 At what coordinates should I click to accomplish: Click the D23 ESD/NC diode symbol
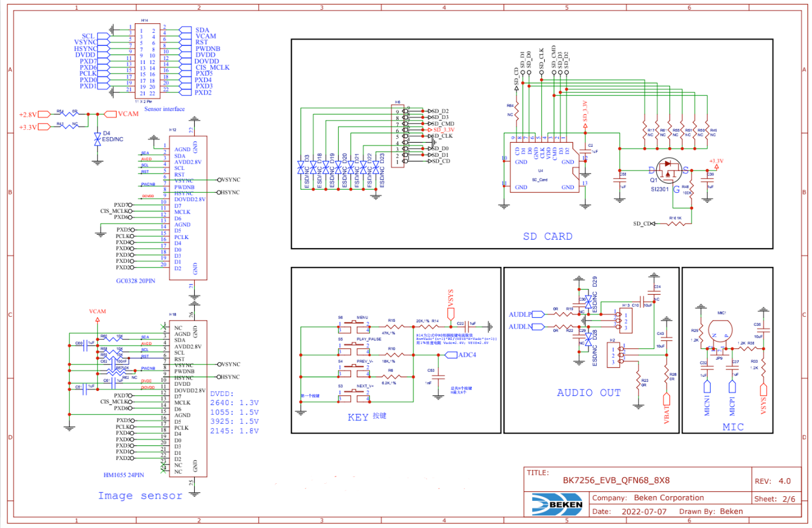(375, 168)
